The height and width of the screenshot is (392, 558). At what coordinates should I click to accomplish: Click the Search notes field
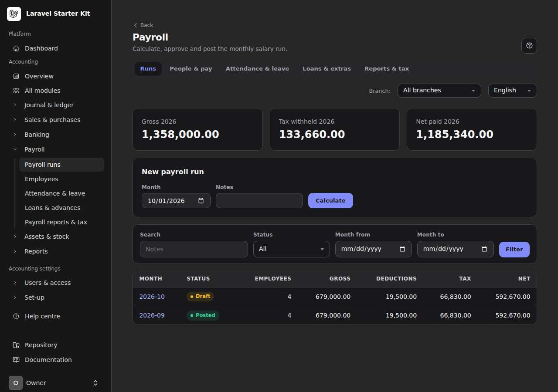click(x=194, y=249)
